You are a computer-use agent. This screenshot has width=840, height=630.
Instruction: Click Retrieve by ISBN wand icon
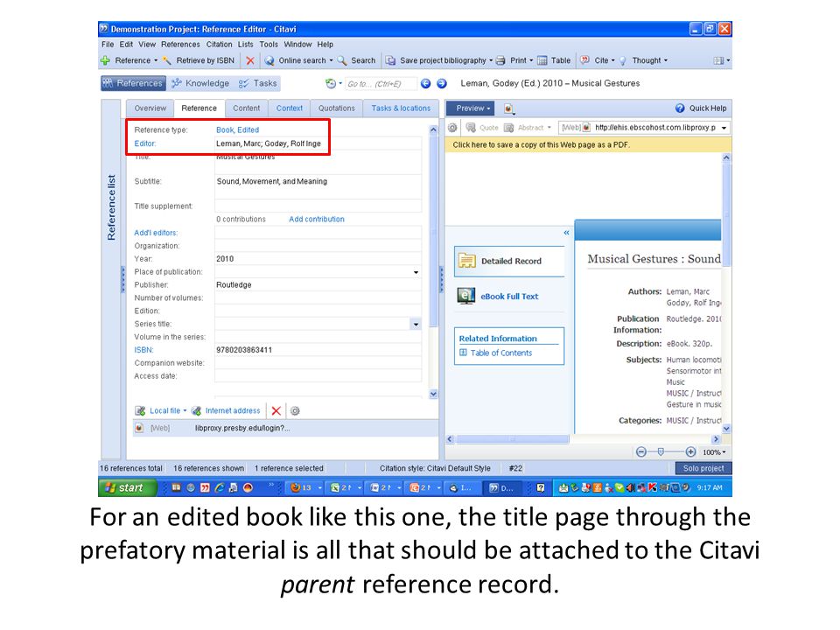[167, 60]
